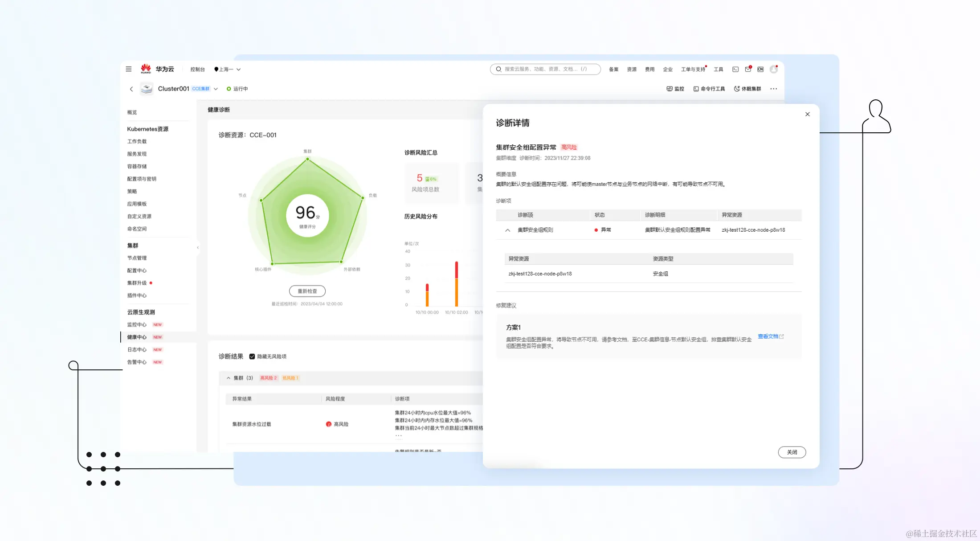980x541 pixels.
Task: Collapse the 集群 (3) results group
Action: tap(229, 378)
